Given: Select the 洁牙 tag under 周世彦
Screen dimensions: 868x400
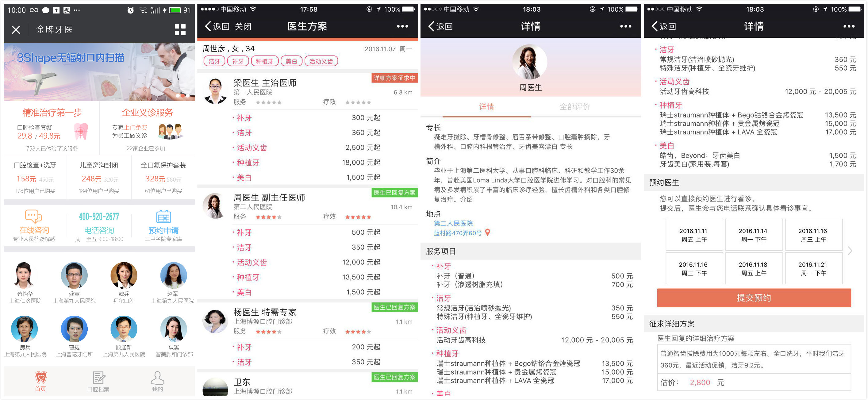Looking at the screenshot, I should (x=214, y=61).
